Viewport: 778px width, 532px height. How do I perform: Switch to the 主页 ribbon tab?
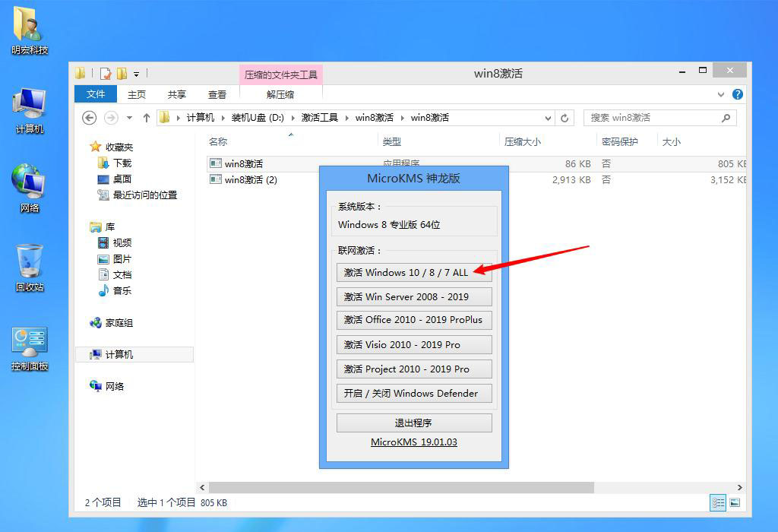(137, 94)
